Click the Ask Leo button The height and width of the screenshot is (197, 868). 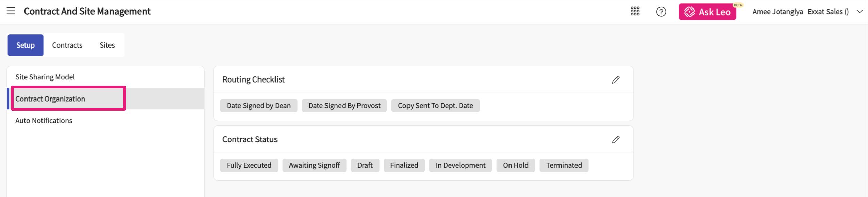coord(707,12)
